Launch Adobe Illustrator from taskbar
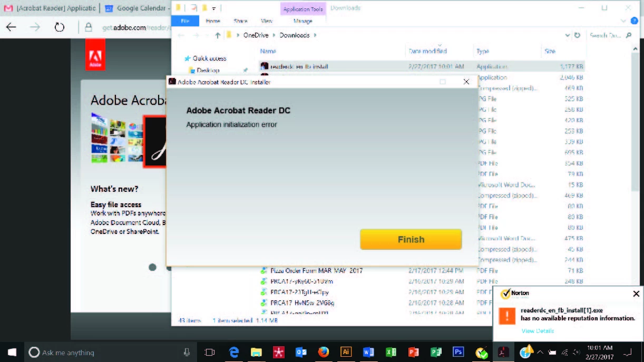The image size is (644, 362). tap(346, 352)
